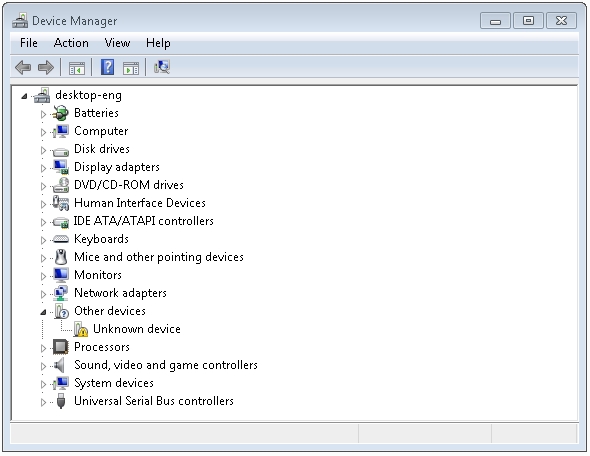Click Scan for hardware changes icon
The width and height of the screenshot is (590, 456).
162,67
